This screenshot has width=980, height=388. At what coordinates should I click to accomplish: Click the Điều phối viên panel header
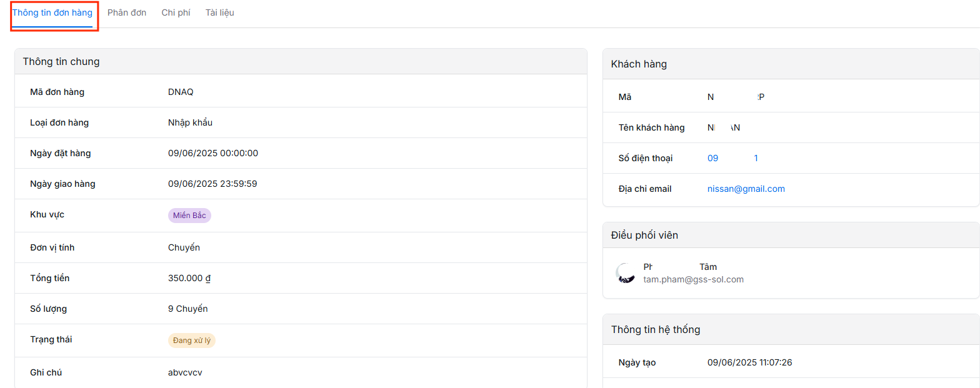click(x=644, y=235)
